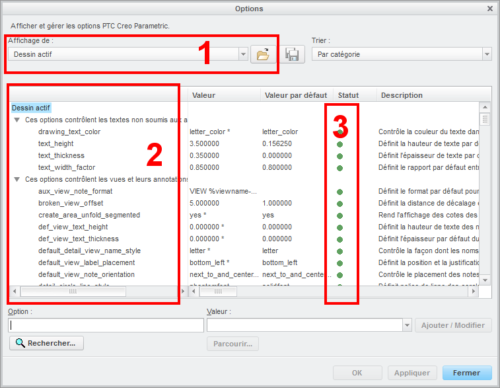Open configuration file with folder icon

tap(263, 54)
